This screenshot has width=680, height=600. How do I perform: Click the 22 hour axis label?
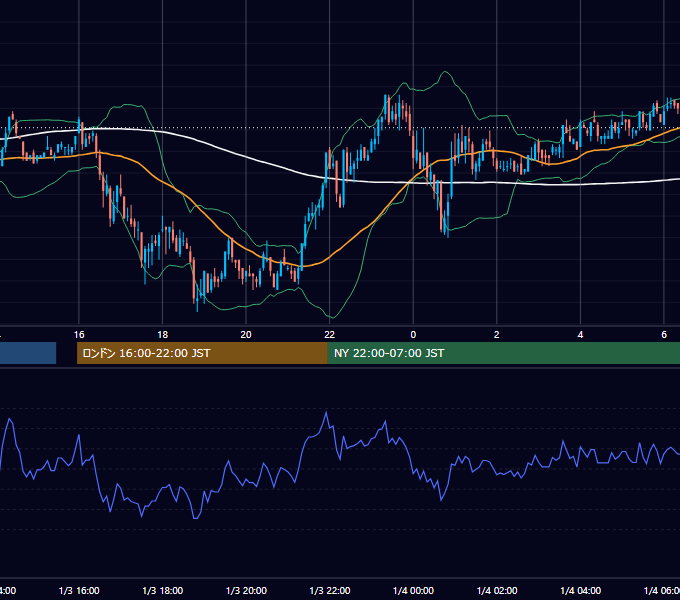coord(330,334)
